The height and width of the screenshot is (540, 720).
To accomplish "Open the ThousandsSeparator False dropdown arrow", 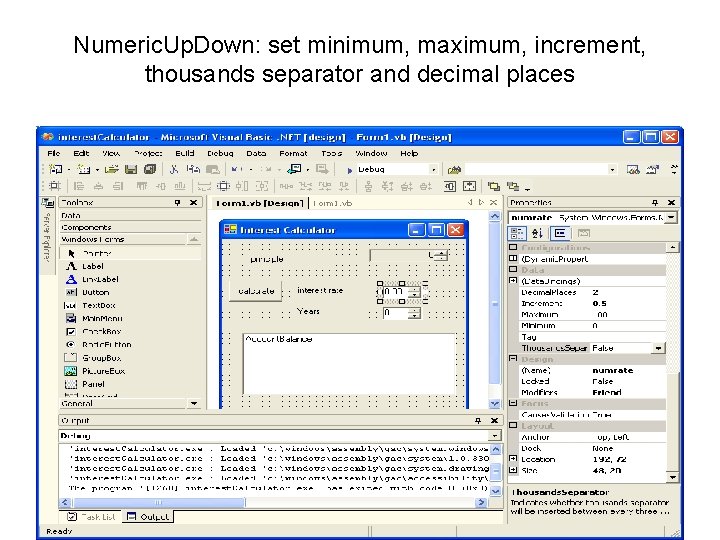I will (658, 349).
